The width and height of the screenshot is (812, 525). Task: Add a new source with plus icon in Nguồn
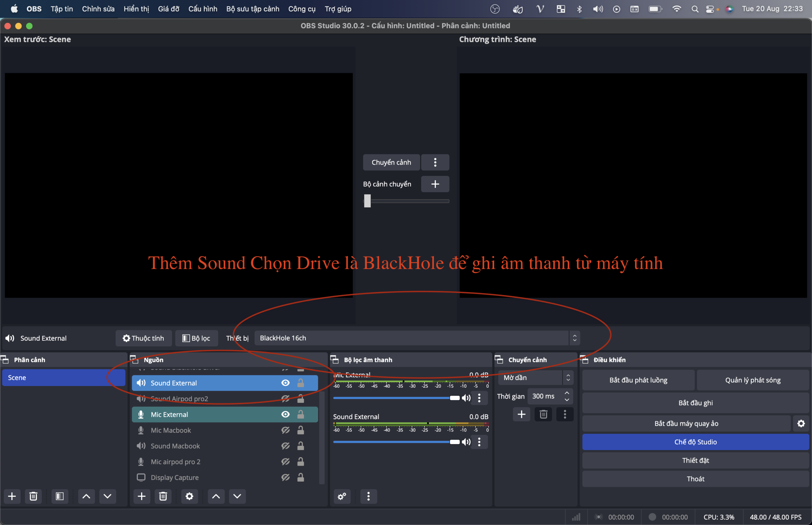point(142,496)
